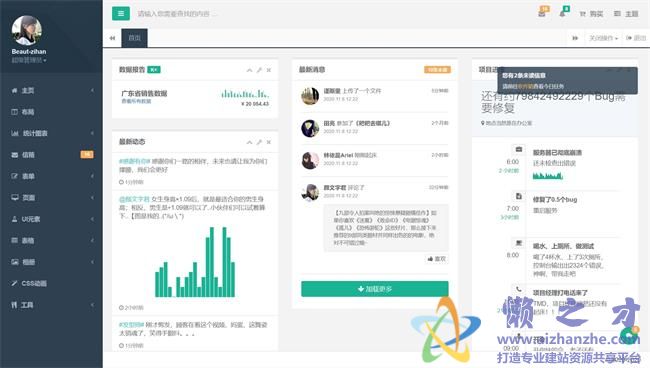Click the wrench icon on 最新动态 panel

point(259,142)
